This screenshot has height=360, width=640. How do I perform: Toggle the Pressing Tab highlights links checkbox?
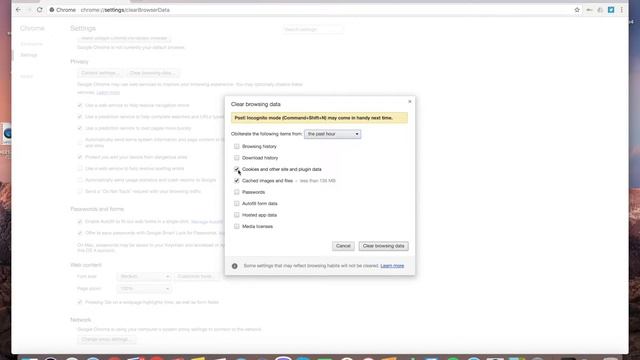[80, 302]
